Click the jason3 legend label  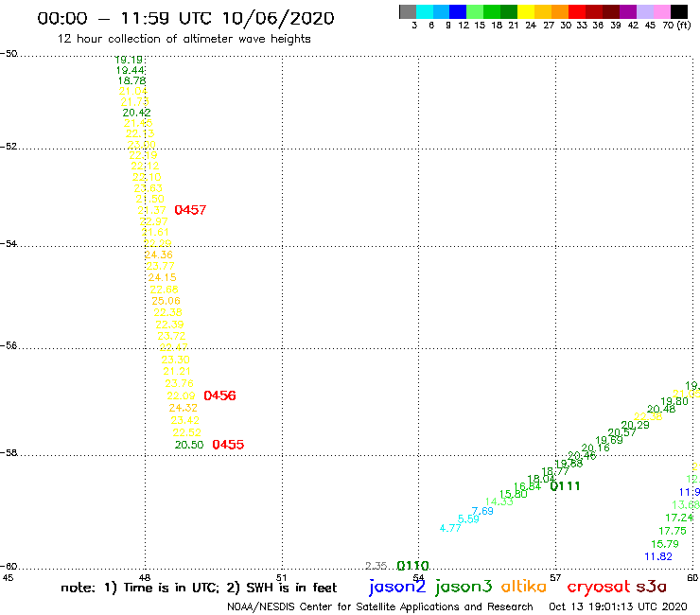pyautogui.click(x=464, y=587)
